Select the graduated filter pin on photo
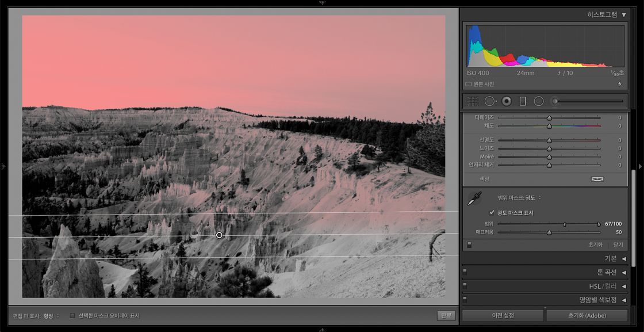Image resolution: width=644 pixels, height=332 pixels. pos(219,235)
